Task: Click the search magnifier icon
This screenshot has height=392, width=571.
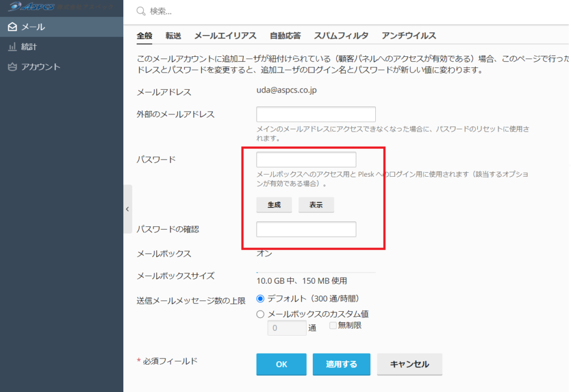Action: (141, 11)
